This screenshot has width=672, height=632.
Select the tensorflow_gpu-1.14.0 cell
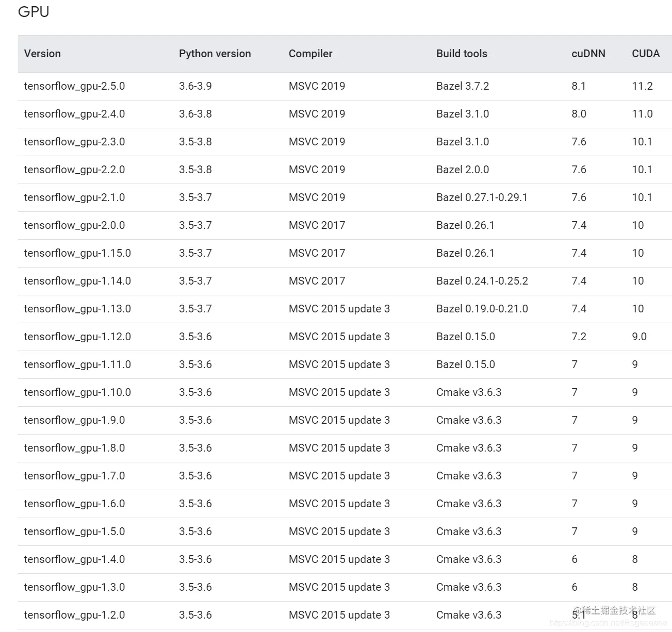click(x=77, y=281)
